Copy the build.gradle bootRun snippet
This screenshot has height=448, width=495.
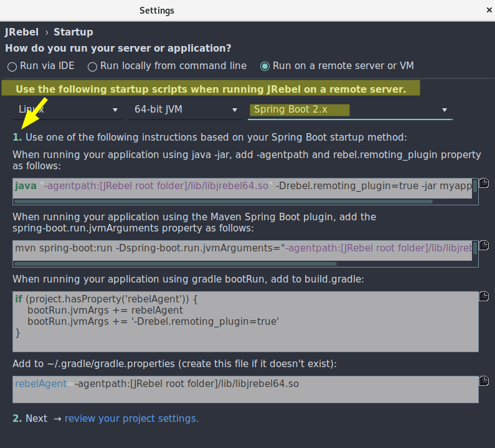[x=484, y=296]
